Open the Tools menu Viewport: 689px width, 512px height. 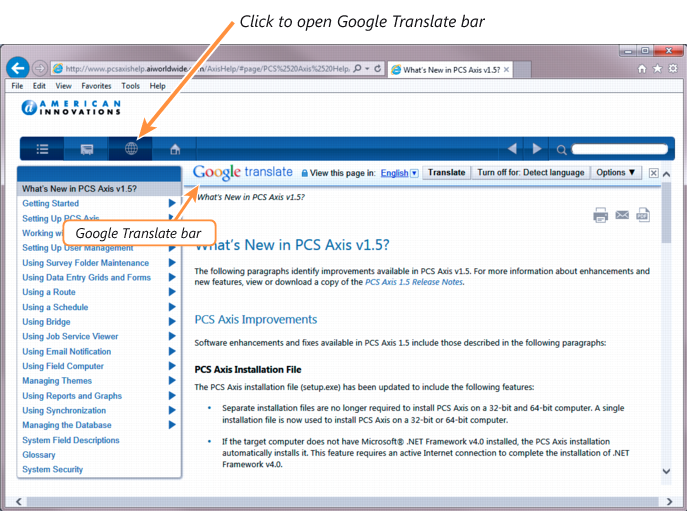click(x=131, y=86)
